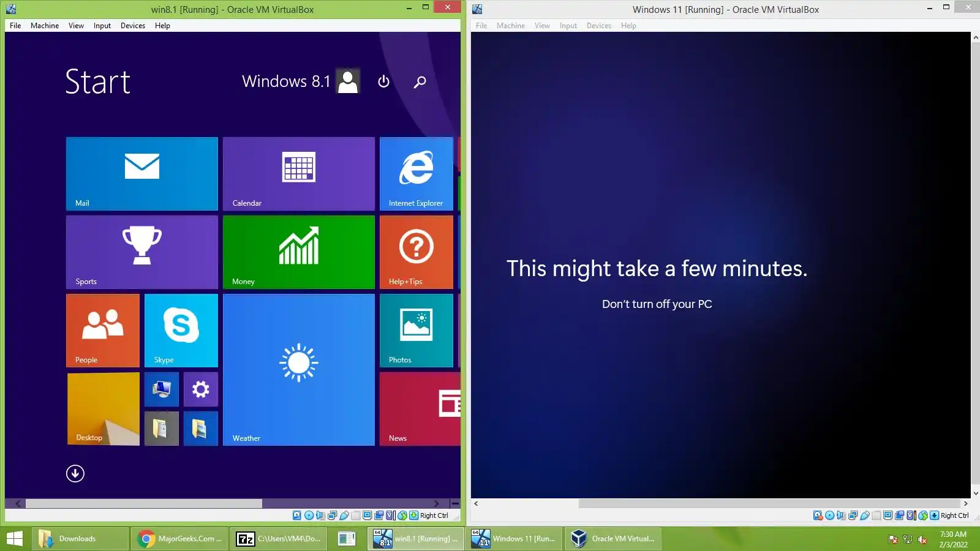Click the optical disk indicator in win8.1 status bar
980x551 pixels.
click(x=309, y=515)
